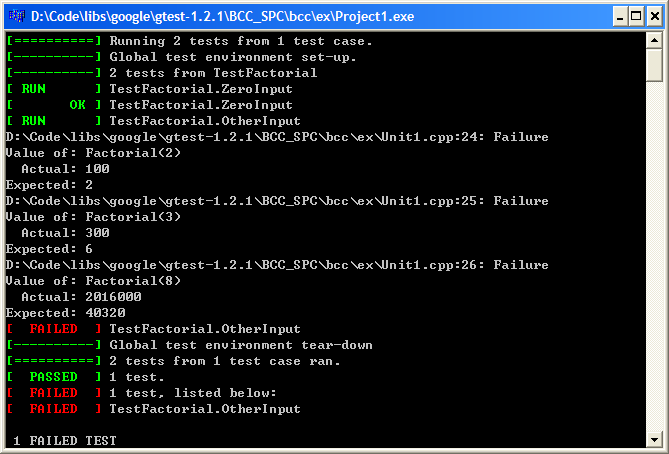Click the red FAILED line after Expected: 40320
Image resolution: width=669 pixels, height=454 pixels.
154,329
